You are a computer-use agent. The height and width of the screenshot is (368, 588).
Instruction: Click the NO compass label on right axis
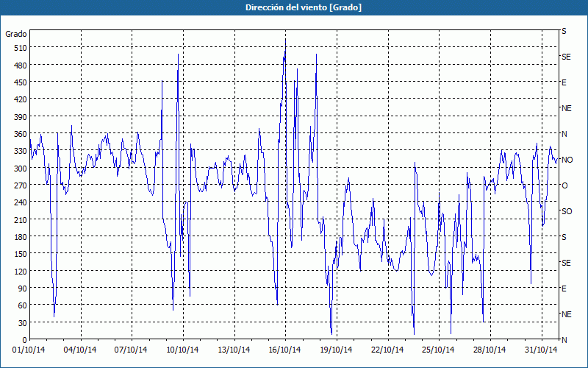[567, 160]
